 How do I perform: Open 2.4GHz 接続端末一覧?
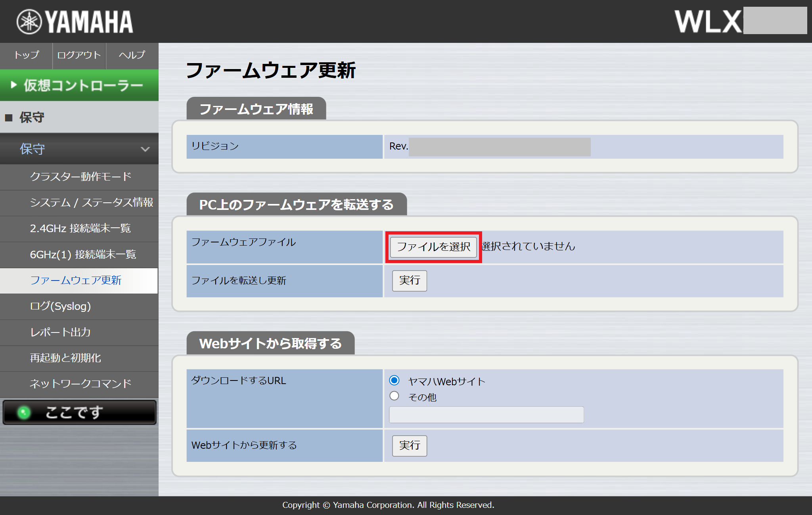(79, 229)
